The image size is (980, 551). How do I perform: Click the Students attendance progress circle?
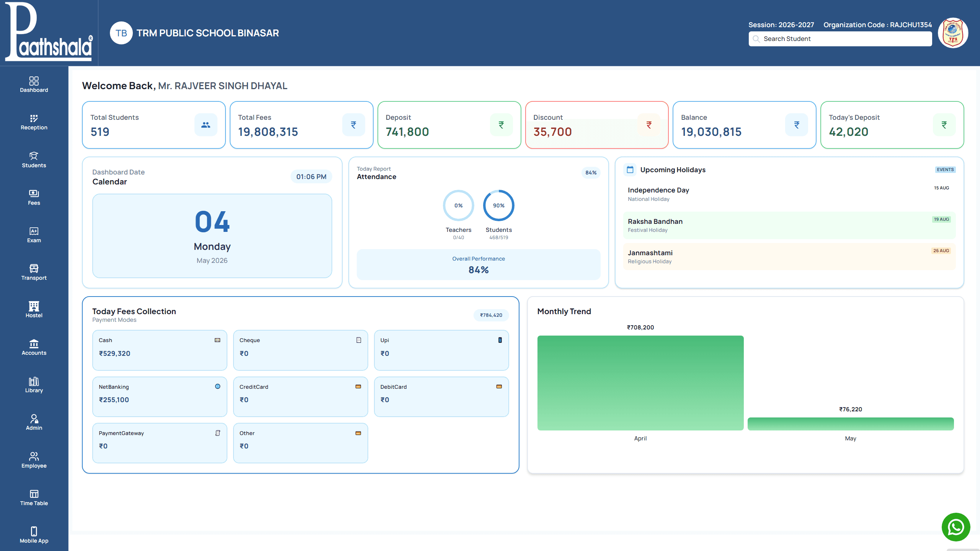click(498, 205)
